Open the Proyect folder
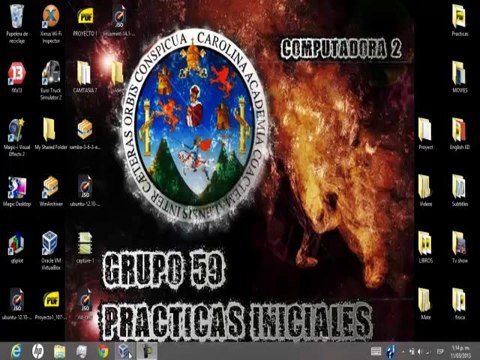Image resolution: width=480 pixels, height=360 pixels. pos(426,134)
